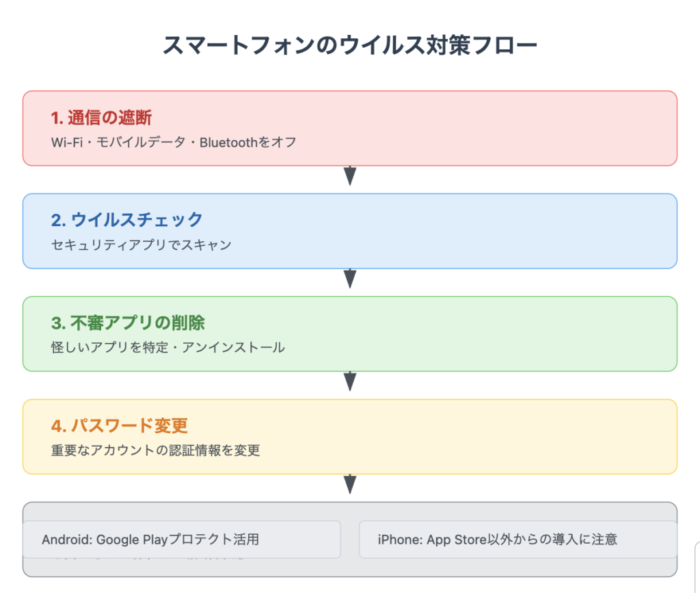The image size is (700, 593).
Task: Click the arrow below the パスワード変更 box
Action: tap(350, 484)
